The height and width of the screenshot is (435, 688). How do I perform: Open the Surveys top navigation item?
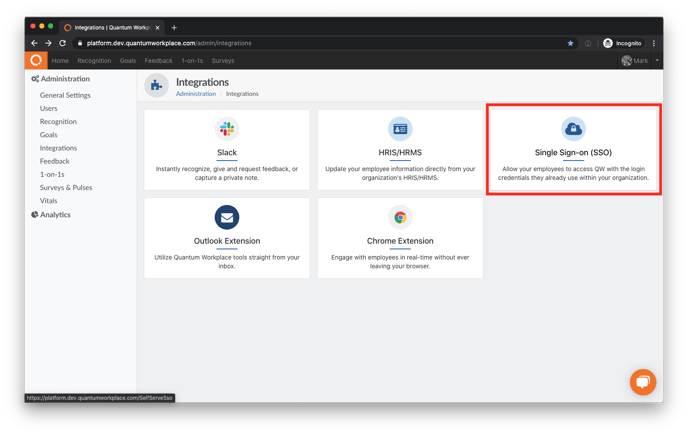(223, 61)
